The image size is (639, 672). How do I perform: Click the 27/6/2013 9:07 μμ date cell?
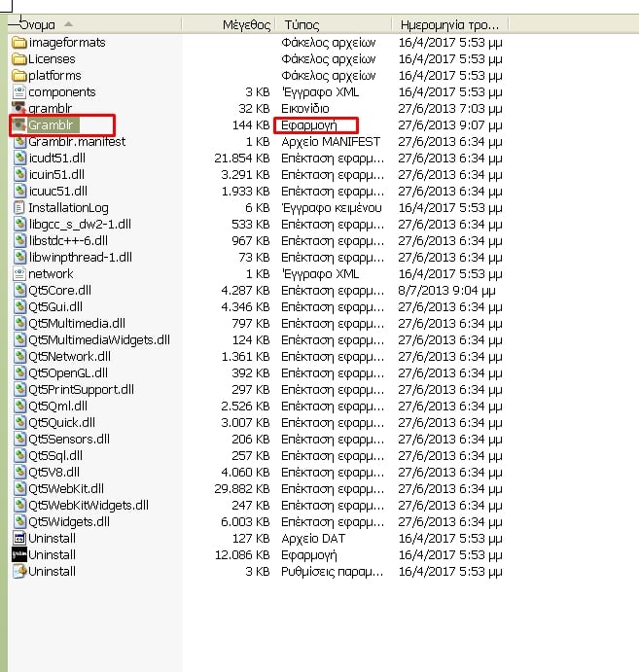(450, 125)
